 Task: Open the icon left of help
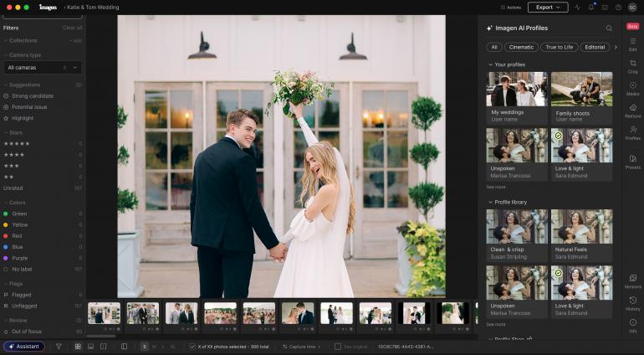[x=605, y=8]
